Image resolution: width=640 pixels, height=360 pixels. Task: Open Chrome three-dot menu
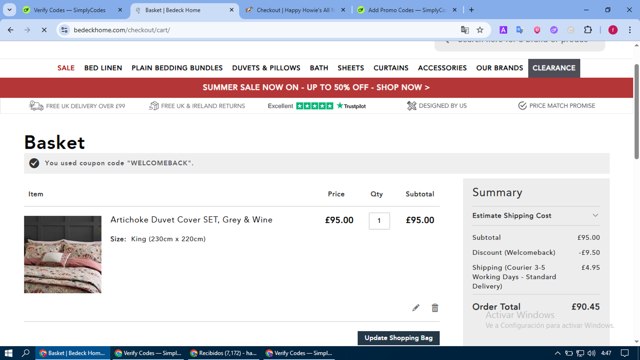pyautogui.click(x=630, y=30)
